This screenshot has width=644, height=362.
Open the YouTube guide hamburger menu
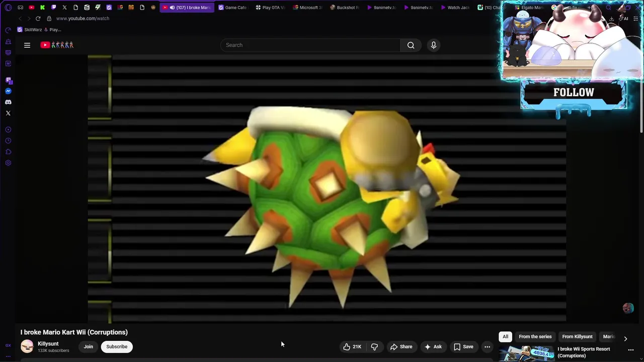click(27, 45)
